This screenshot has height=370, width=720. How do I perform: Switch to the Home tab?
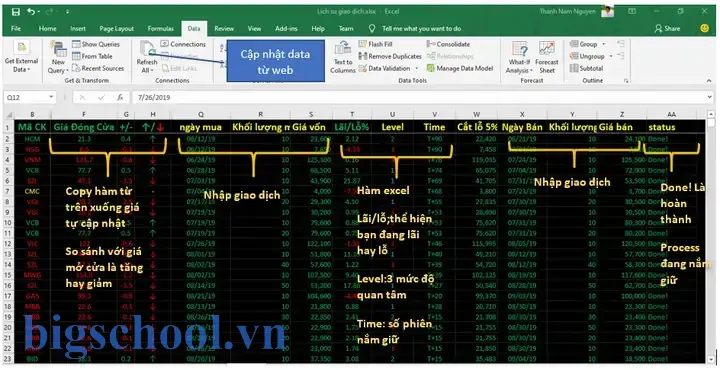[47, 28]
